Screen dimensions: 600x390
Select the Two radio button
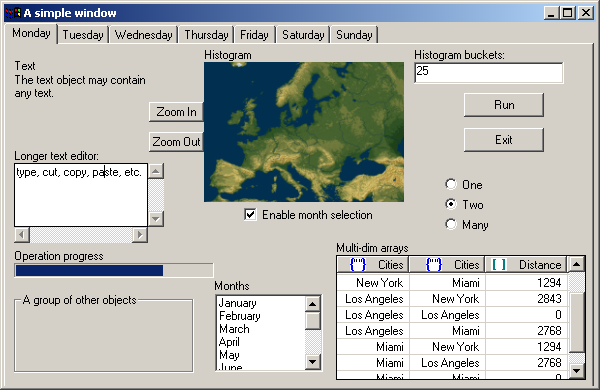tap(451, 204)
